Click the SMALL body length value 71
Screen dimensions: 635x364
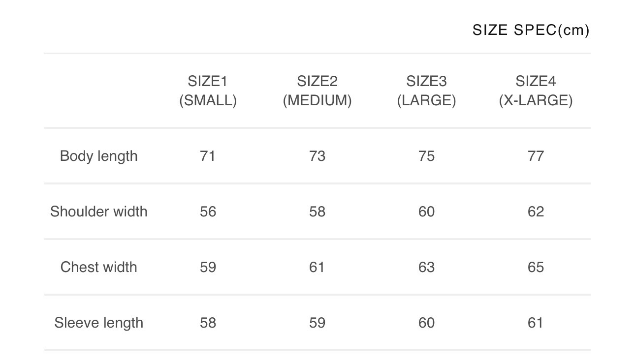pyautogui.click(x=208, y=156)
